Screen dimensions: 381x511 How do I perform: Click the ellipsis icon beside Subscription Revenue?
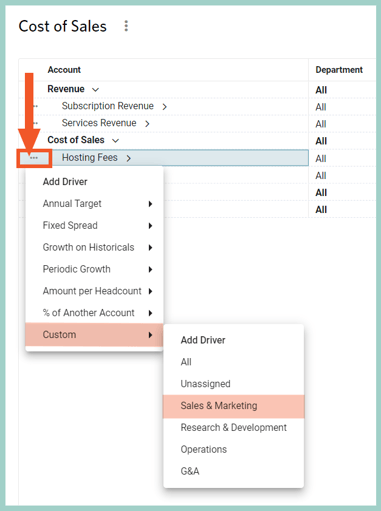coord(35,106)
